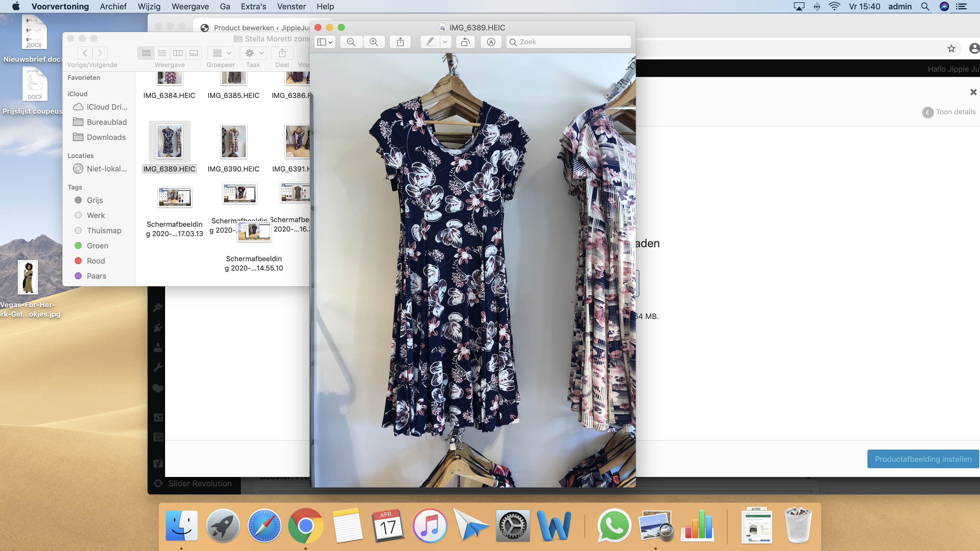980x551 pixels.
Task: Open the Weergave menu
Action: click(190, 6)
